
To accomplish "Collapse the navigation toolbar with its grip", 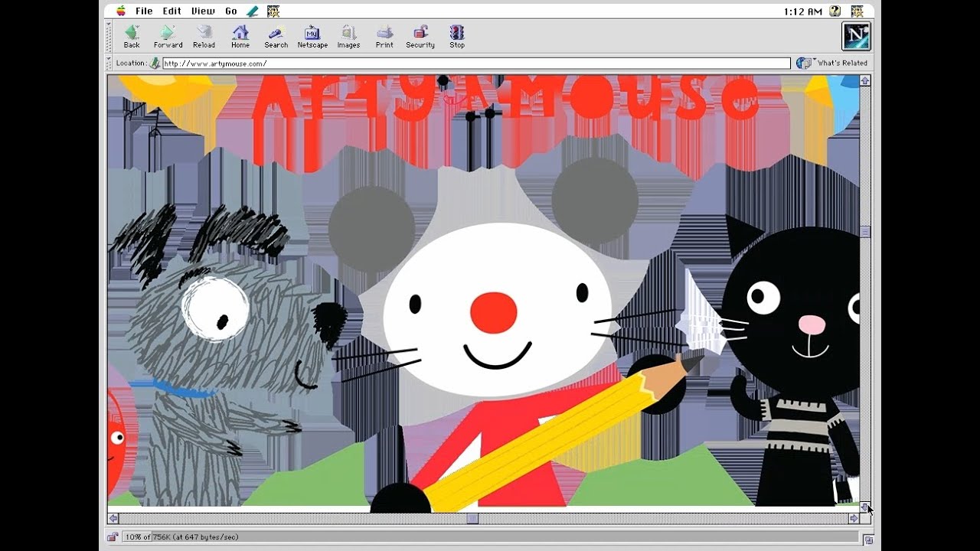I will (109, 36).
